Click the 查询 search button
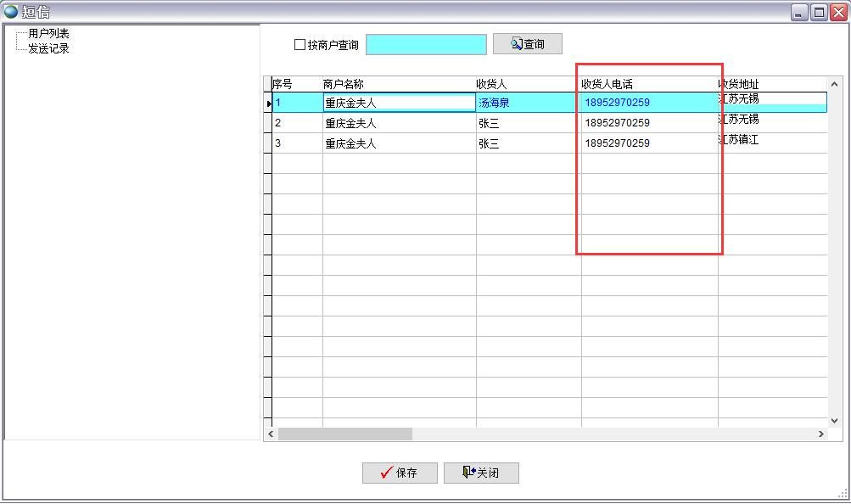The image size is (851, 504). pyautogui.click(x=528, y=43)
